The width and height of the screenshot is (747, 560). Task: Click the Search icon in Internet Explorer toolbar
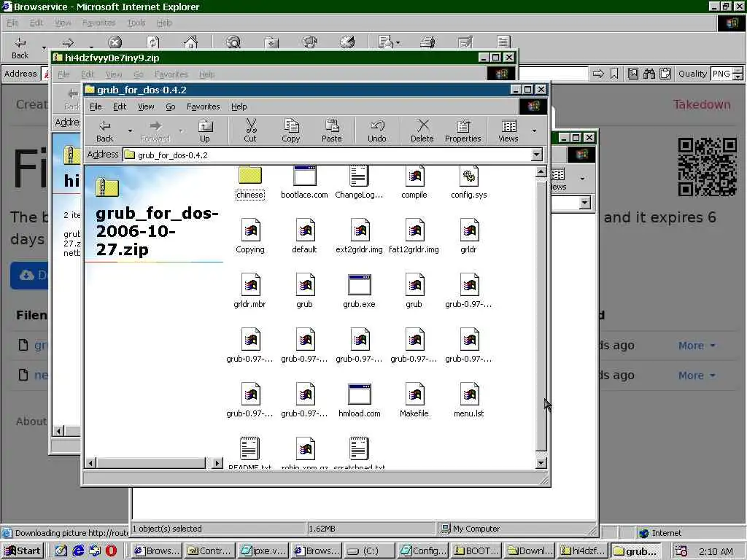(x=233, y=42)
